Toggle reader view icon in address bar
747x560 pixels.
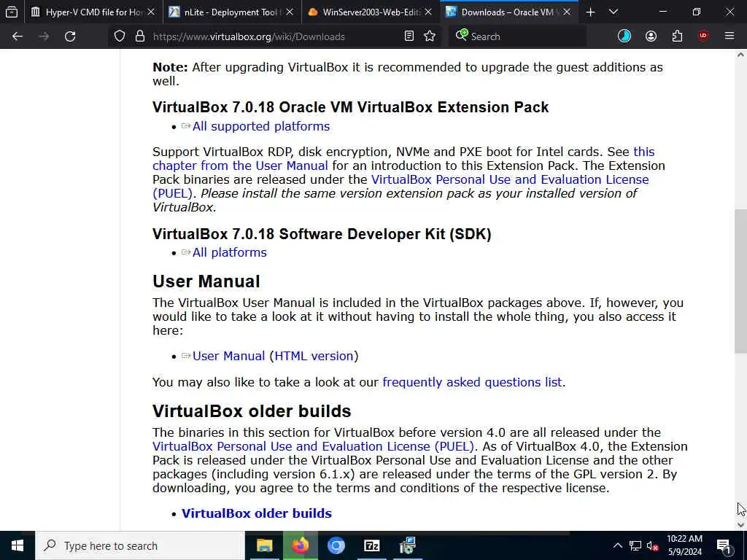coord(409,36)
